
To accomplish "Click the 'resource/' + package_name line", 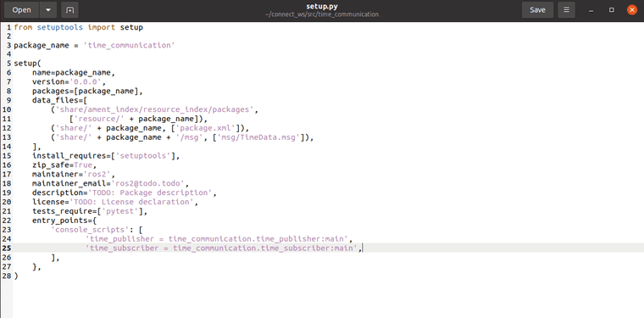I will coord(138,119).
